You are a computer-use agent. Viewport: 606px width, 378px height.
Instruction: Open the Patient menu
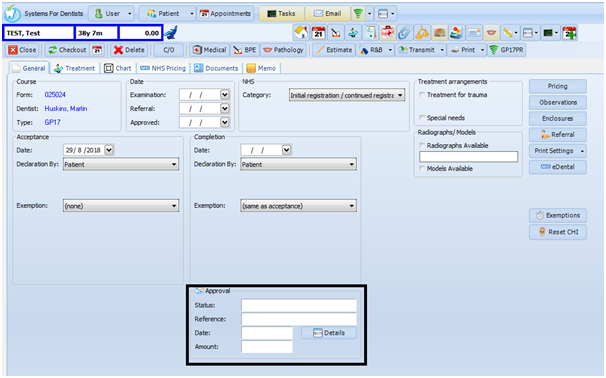click(167, 14)
